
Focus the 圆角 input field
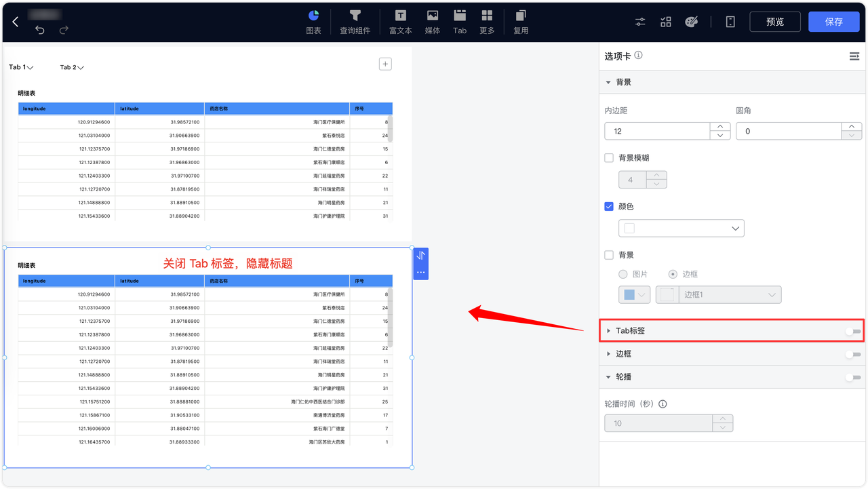tap(789, 131)
